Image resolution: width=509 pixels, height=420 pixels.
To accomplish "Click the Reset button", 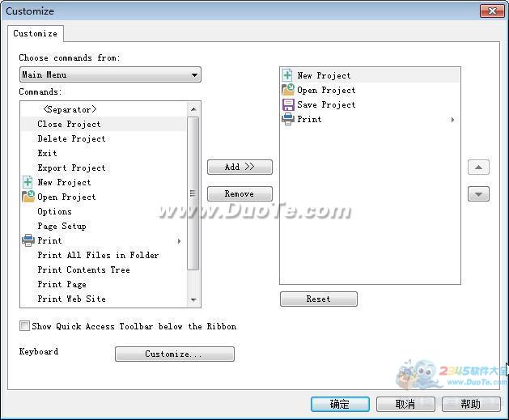I will (x=319, y=299).
